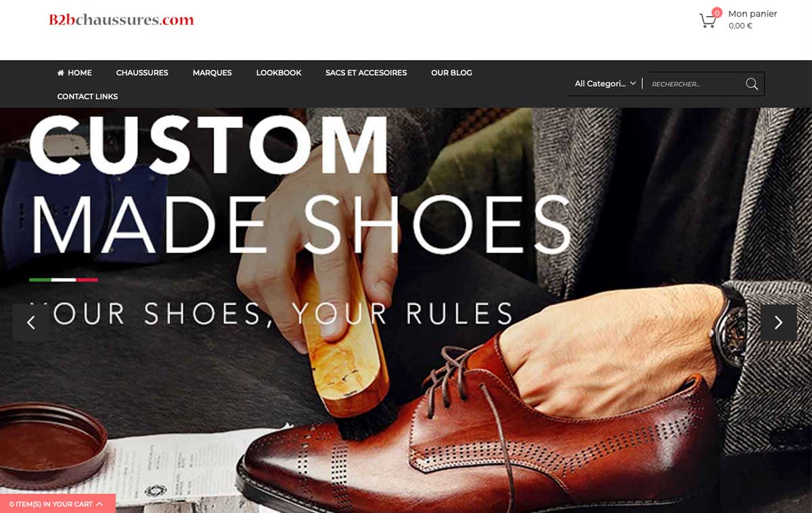Expand the cart bar's up chevron

tap(99, 504)
